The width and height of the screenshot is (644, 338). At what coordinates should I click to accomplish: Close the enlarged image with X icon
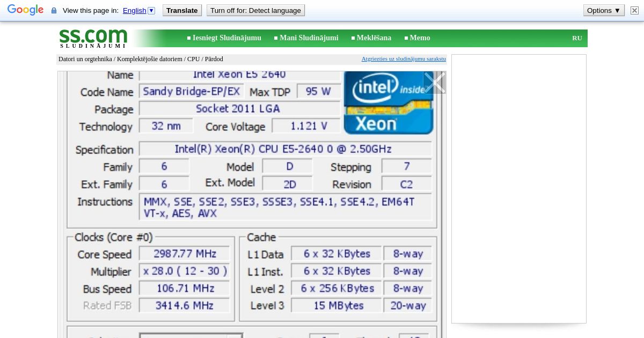pyautogui.click(x=434, y=83)
